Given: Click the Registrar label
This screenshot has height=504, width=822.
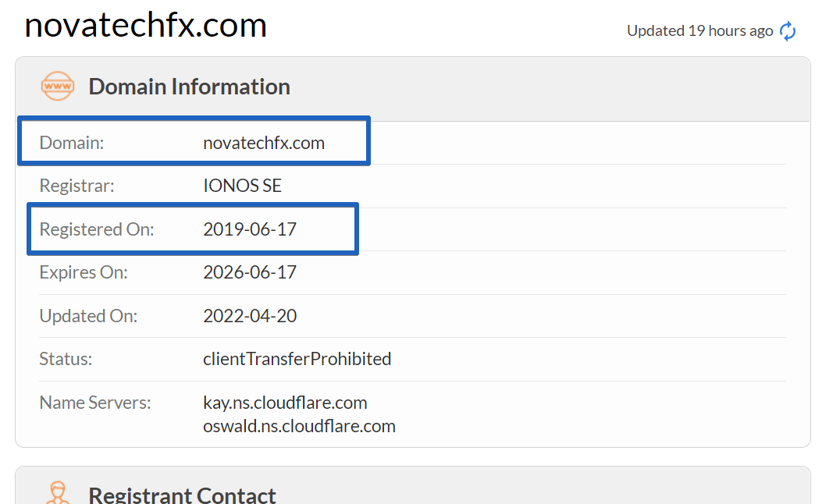Looking at the screenshot, I should click(77, 186).
